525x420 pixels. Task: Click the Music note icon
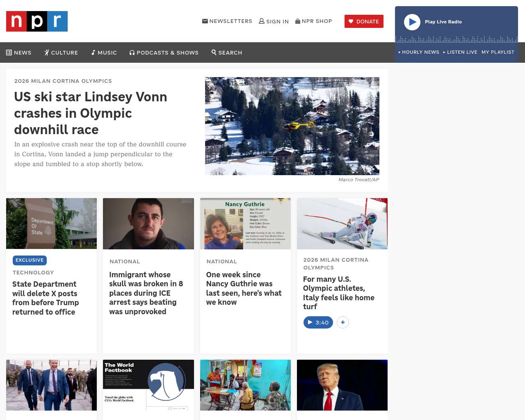tap(93, 52)
